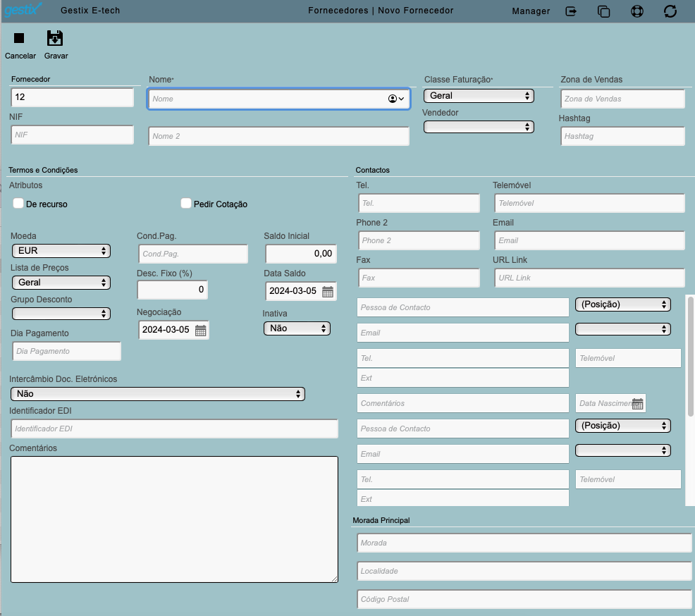Click the Hashtag input field
This screenshot has width=695, height=616.
coord(623,137)
